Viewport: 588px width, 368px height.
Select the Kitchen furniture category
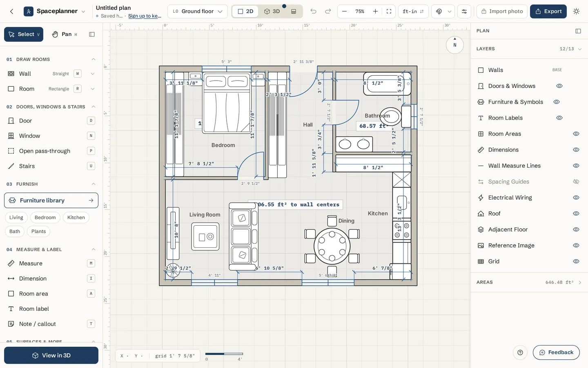tap(76, 218)
